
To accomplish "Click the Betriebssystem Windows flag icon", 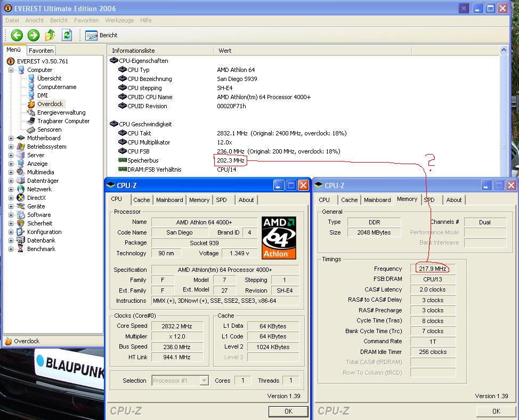I will [21, 147].
